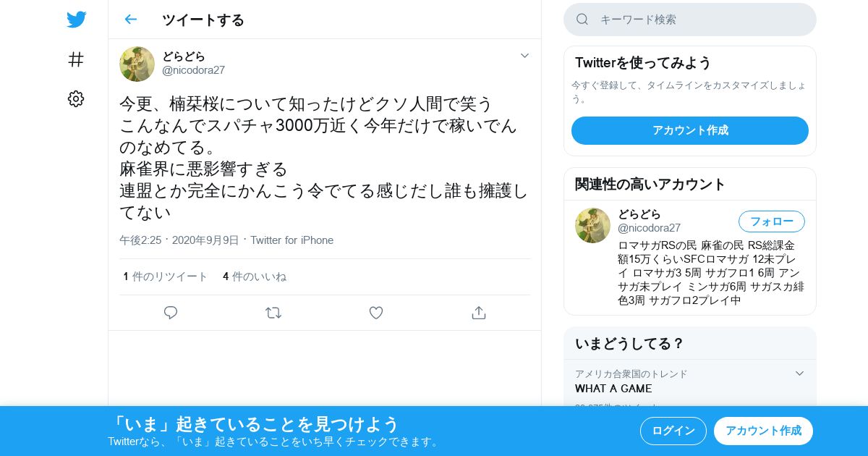Like the tweet with the heart icon
This screenshot has height=456, width=868.
[376, 313]
